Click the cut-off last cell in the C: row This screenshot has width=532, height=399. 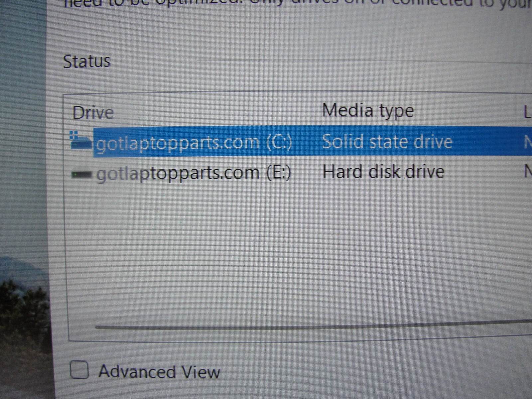[x=528, y=142]
